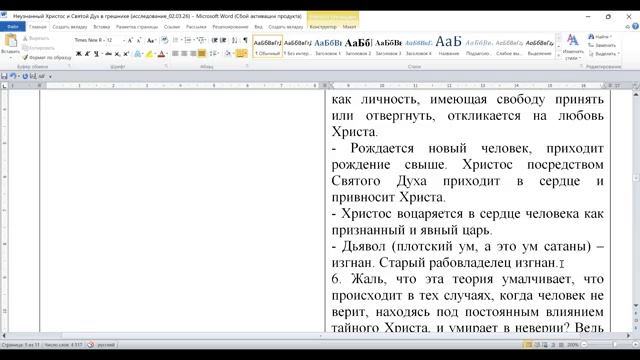Click the Sort icon
The height and width of the screenshot is (360, 640).
(235, 40)
